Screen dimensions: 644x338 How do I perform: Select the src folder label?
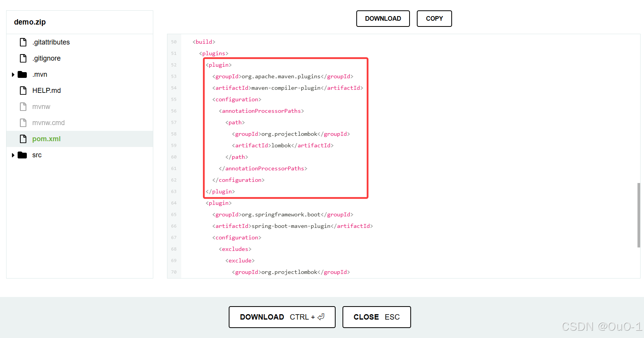pos(37,155)
